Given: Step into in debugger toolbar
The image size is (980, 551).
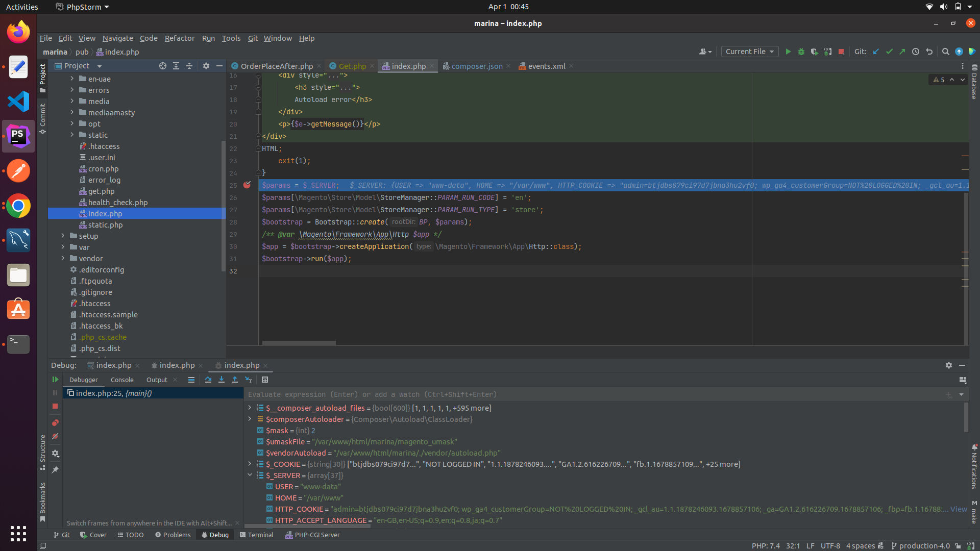Looking at the screenshot, I should (x=222, y=380).
